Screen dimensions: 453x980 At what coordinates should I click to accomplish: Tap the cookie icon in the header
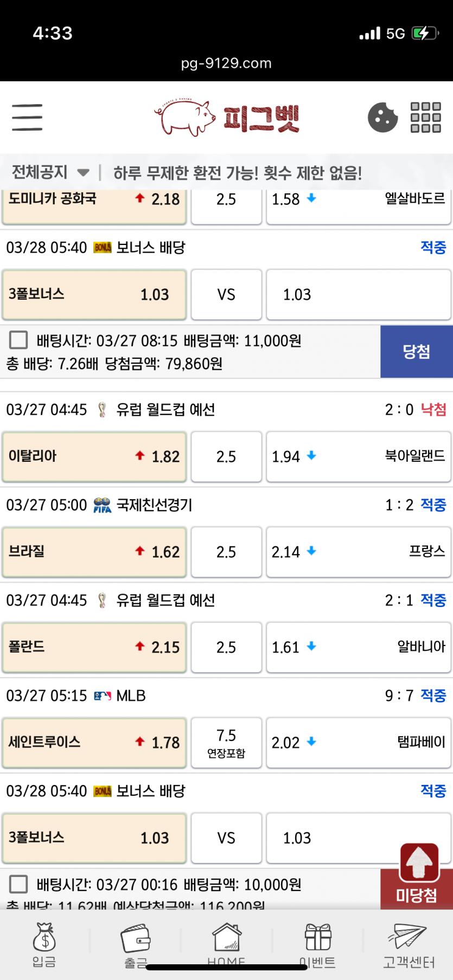tap(382, 117)
